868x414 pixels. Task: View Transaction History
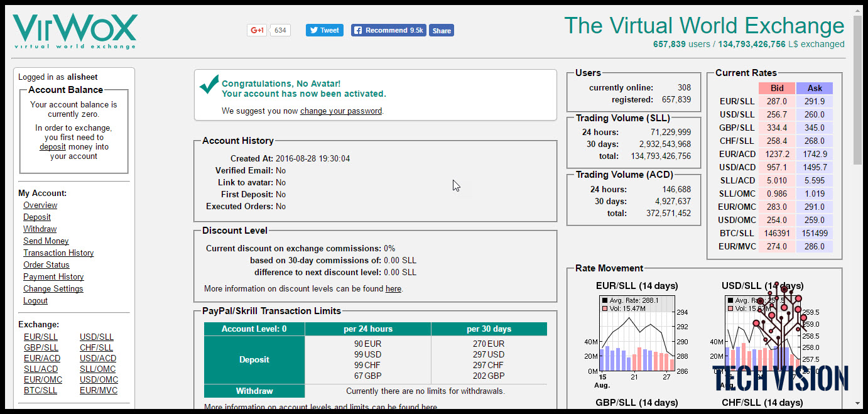pyautogui.click(x=58, y=253)
